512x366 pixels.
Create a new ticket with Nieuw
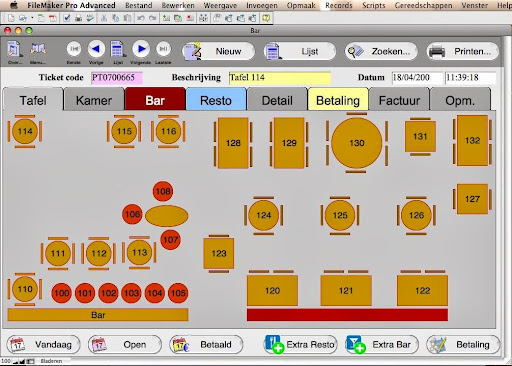click(x=219, y=51)
